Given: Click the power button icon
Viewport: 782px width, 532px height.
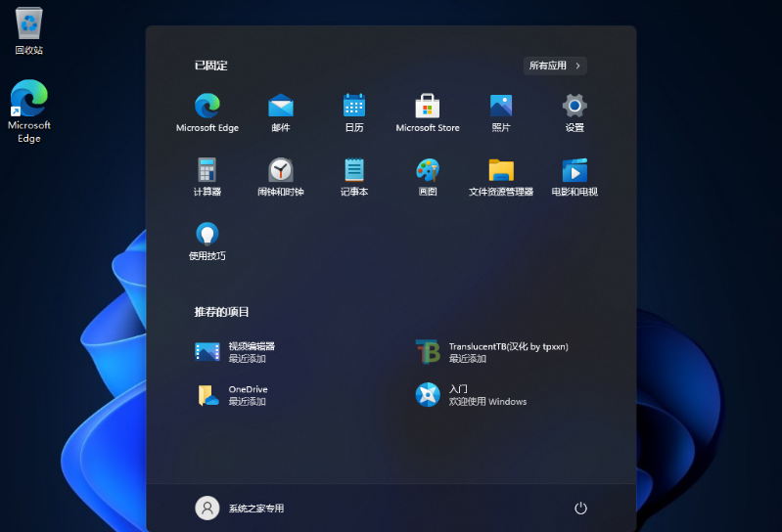Looking at the screenshot, I should tap(580, 509).
